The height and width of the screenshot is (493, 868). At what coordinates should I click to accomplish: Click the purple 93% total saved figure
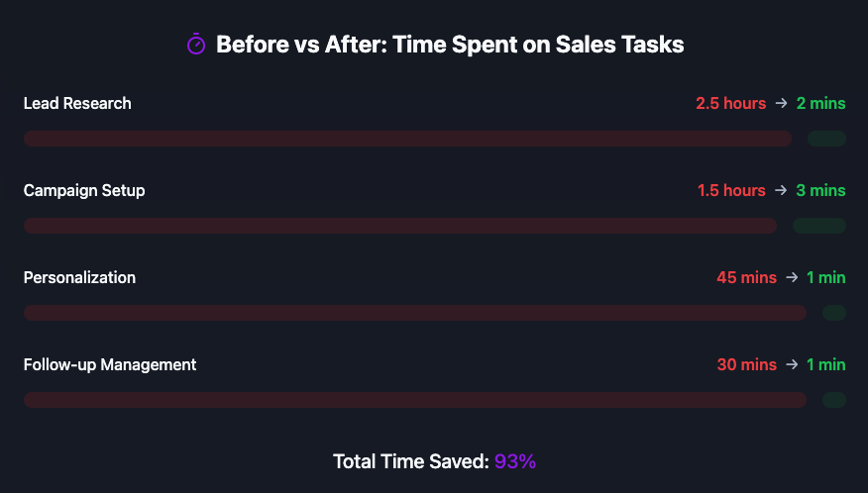(515, 461)
